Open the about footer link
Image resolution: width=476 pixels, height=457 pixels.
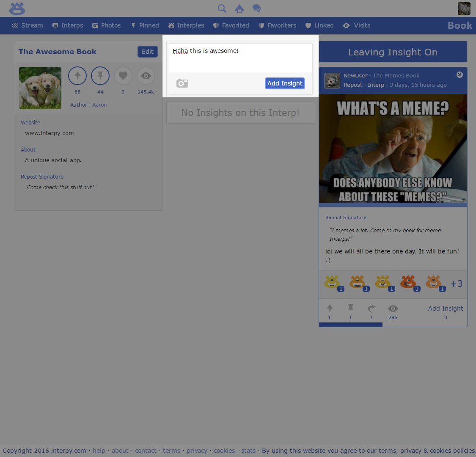pyautogui.click(x=120, y=451)
